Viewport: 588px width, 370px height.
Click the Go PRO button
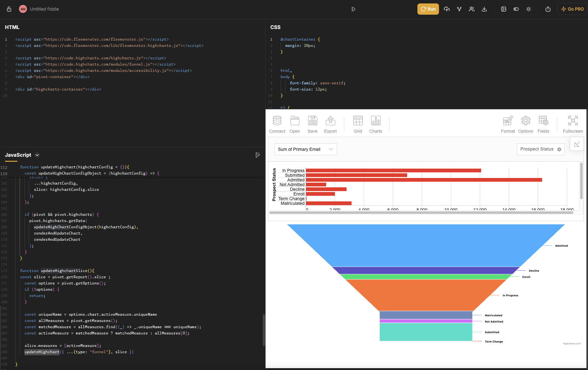pyautogui.click(x=572, y=9)
